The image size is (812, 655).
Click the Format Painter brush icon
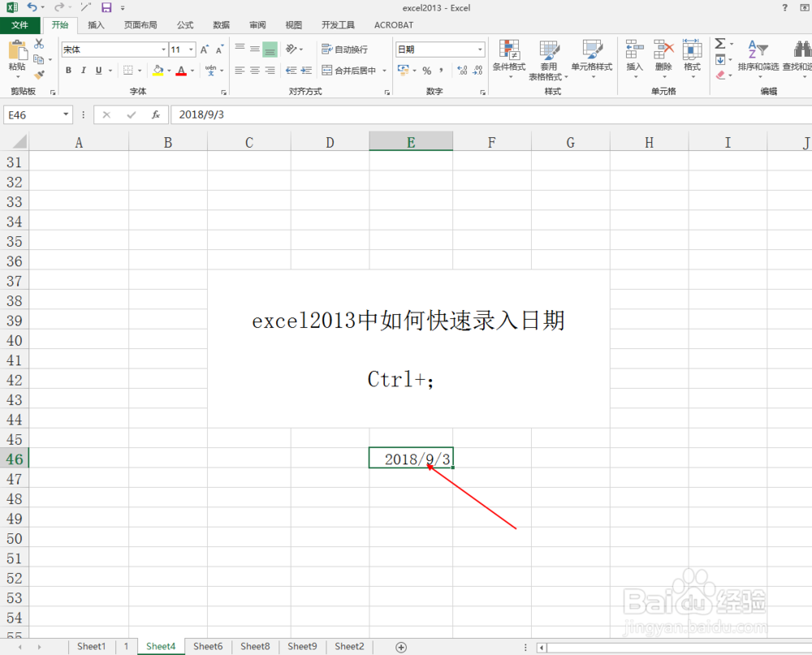click(39, 75)
